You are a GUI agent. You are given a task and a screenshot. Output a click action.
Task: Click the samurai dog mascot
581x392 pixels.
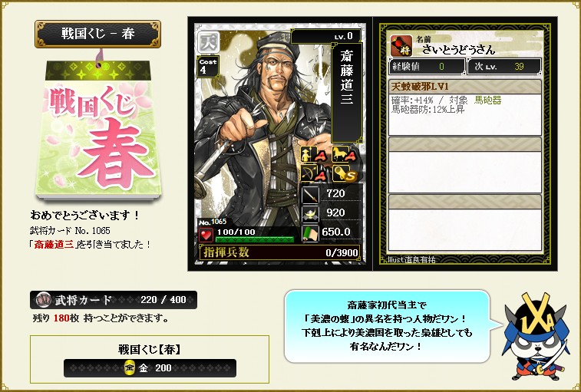535,337
